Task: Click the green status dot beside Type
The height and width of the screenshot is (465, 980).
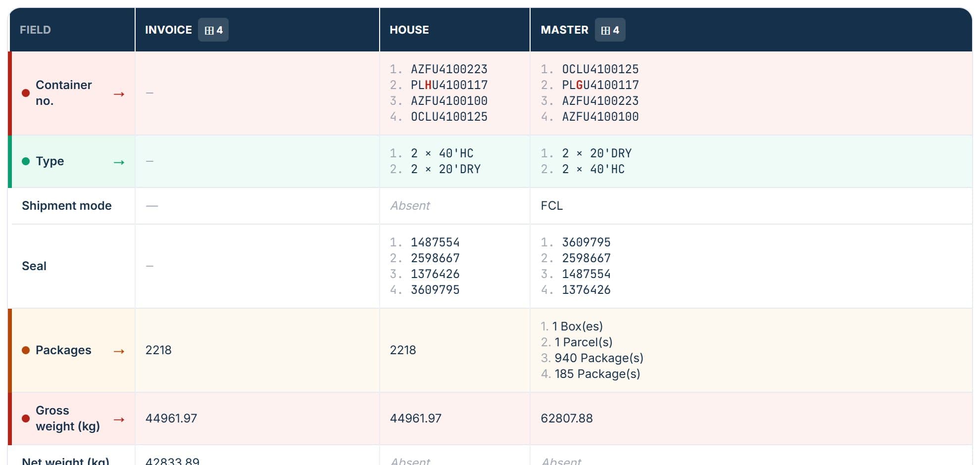Action: (26, 161)
